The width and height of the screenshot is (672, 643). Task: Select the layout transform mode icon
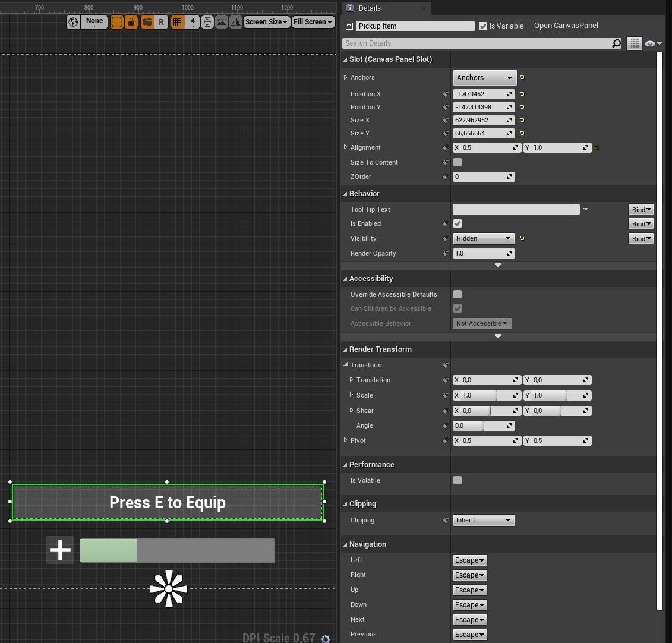pyautogui.click(x=147, y=22)
